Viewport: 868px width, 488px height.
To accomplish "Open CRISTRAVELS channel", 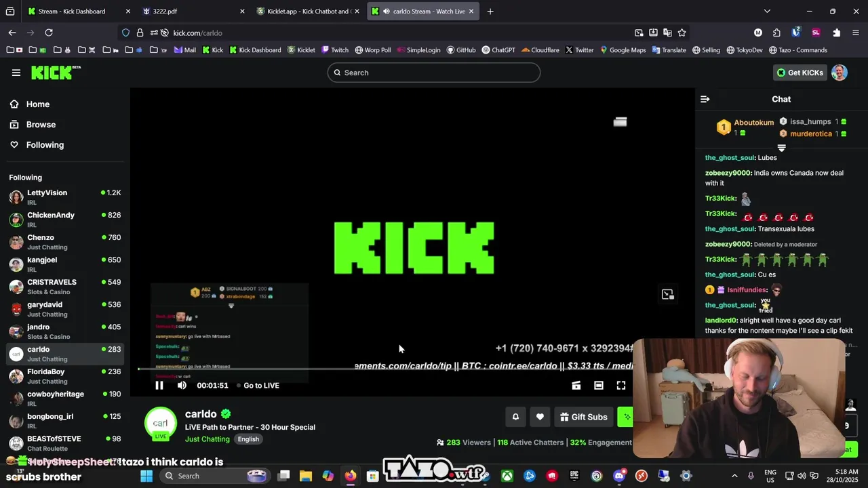I will (x=65, y=287).
